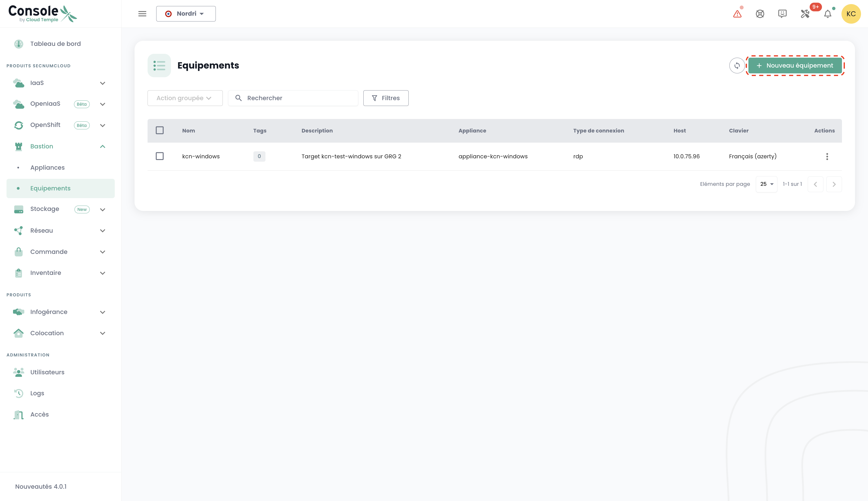This screenshot has height=501, width=868.
Task: Check the kcn-windows row checkbox
Action: coord(160,156)
